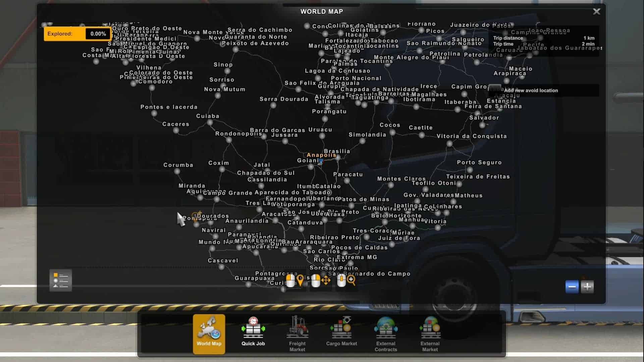Click the blue player position marker
This screenshot has width=644, height=362.
[321, 162]
